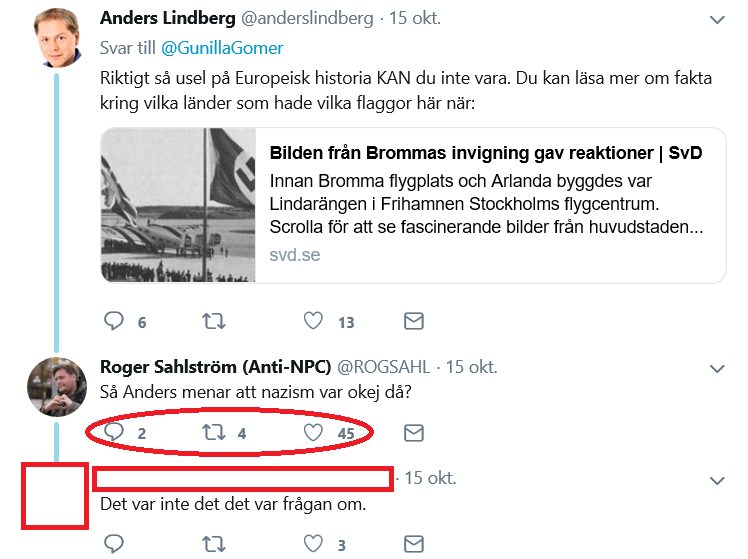This screenshot has width=748, height=559.
Task: Like Anders Lindberg's tweet
Action: [x=313, y=321]
